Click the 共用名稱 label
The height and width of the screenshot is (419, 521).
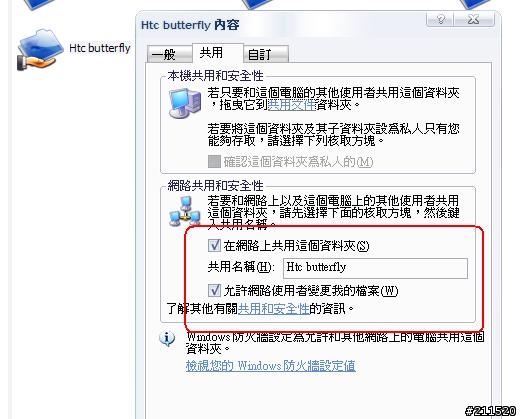pos(241,267)
